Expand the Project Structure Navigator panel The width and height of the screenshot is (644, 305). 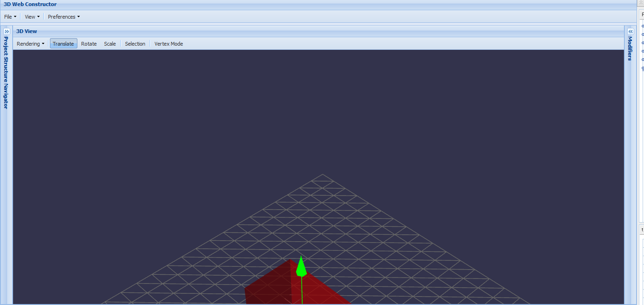coord(7,31)
